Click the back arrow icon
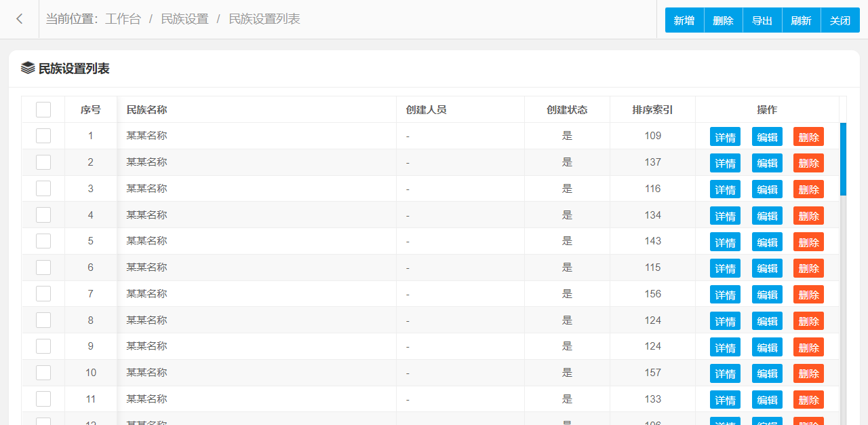Viewport: 868px width, 425px height. tap(20, 19)
